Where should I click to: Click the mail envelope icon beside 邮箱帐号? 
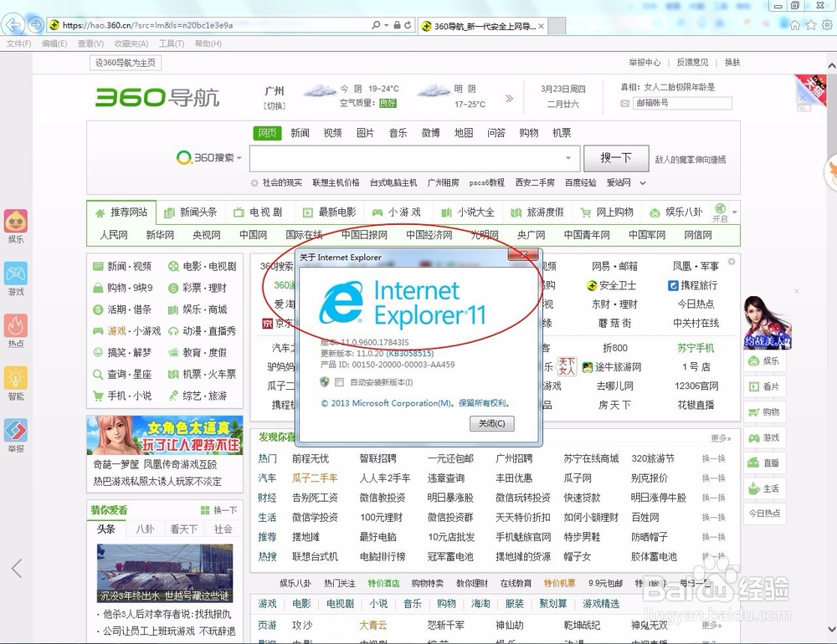(624, 104)
